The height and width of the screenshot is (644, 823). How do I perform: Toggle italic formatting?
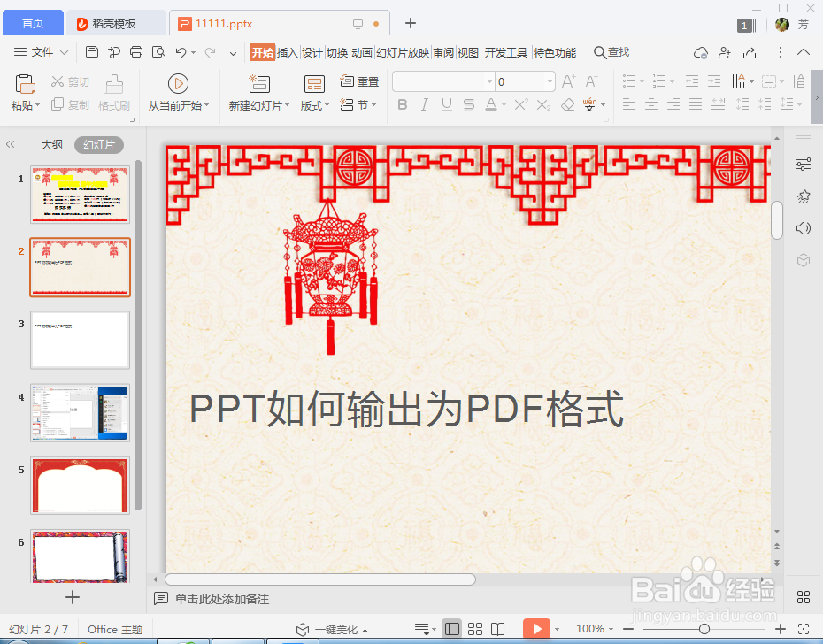tap(425, 104)
